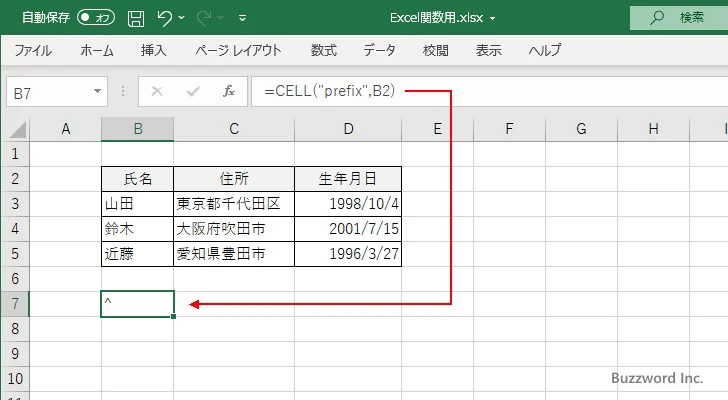Screen dimensions: 728x400
Task: Click the formula bar Enter checkmark icon
Action: tap(193, 91)
